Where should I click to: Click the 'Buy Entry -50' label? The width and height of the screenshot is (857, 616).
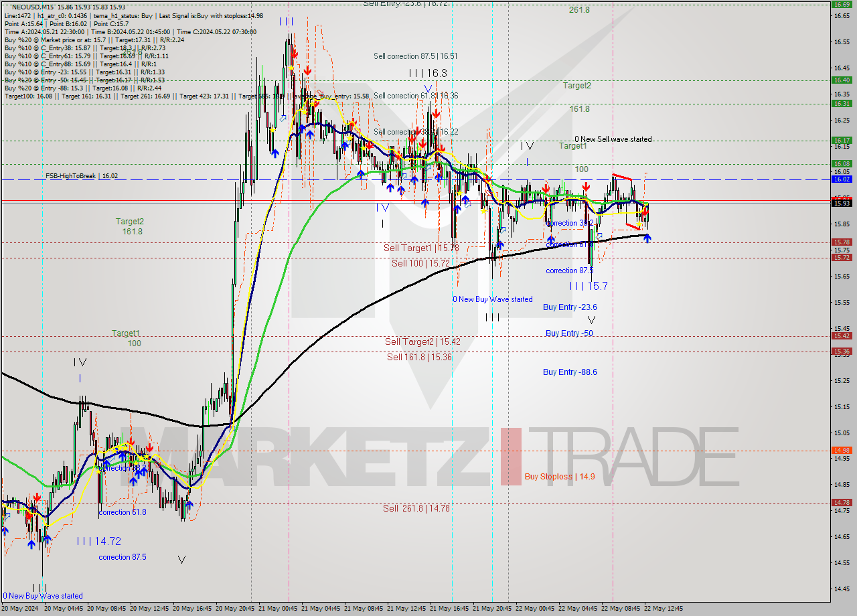[570, 333]
